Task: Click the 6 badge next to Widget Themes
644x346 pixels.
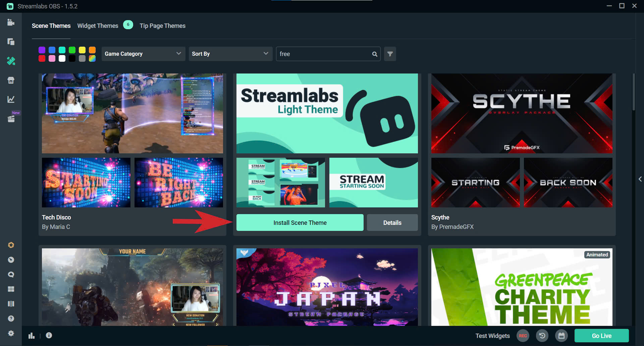Action: pyautogui.click(x=128, y=24)
